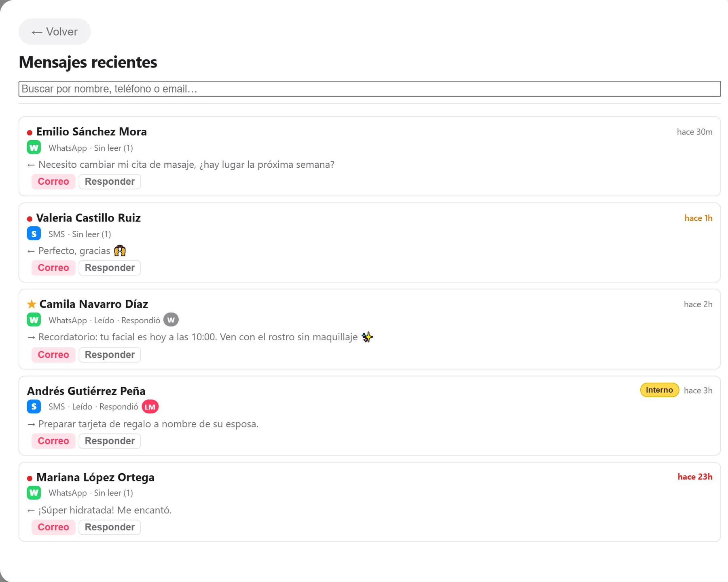Click the gift card note 'Preparar tarjeta de regalo'

coord(143,424)
